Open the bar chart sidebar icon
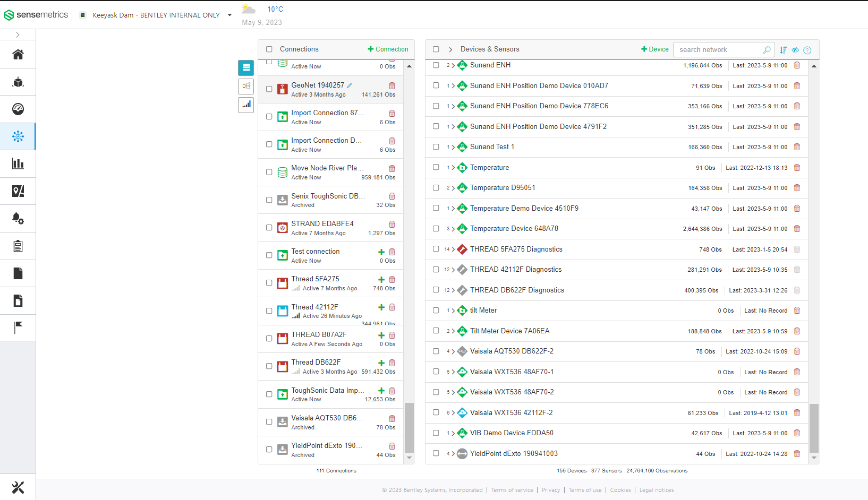Image resolution: width=868 pixels, height=500 pixels. coord(18,164)
